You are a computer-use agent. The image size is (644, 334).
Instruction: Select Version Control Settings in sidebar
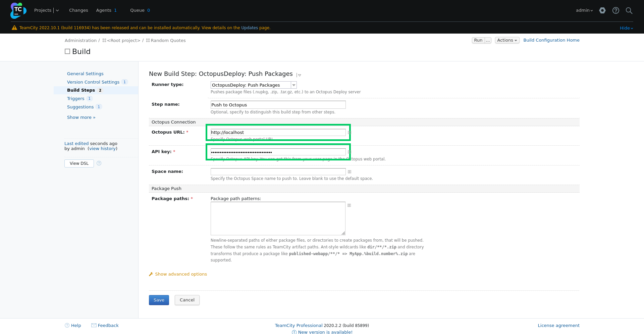point(93,82)
